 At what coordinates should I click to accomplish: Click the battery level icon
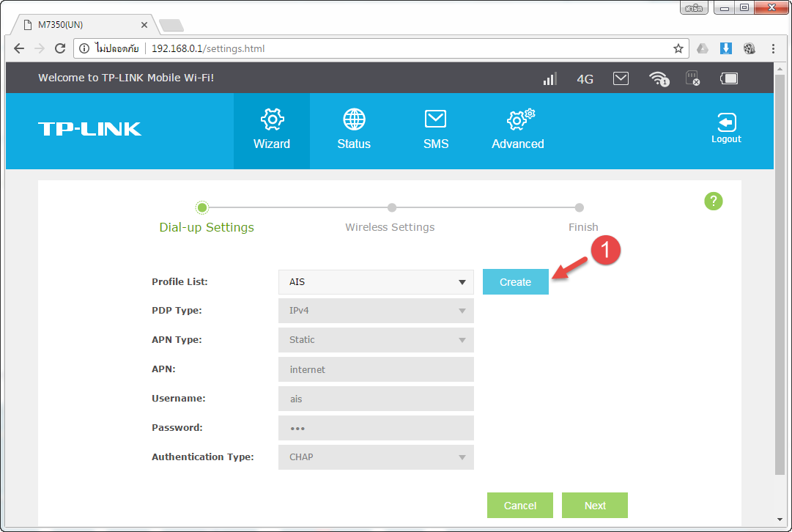point(729,78)
